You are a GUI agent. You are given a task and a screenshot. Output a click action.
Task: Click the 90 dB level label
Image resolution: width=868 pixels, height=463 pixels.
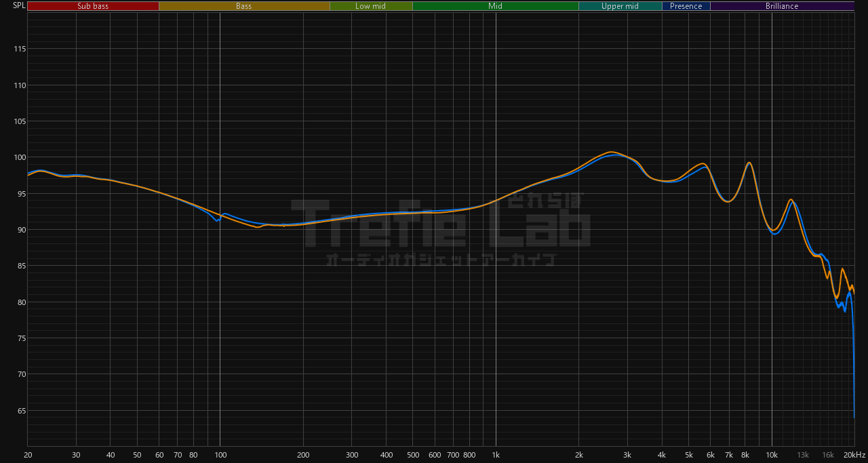[x=21, y=230]
